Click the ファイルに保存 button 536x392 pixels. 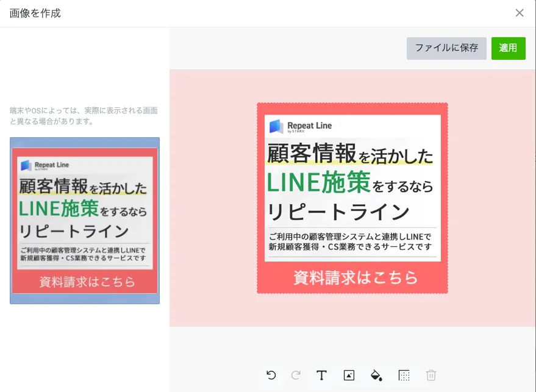click(x=446, y=48)
